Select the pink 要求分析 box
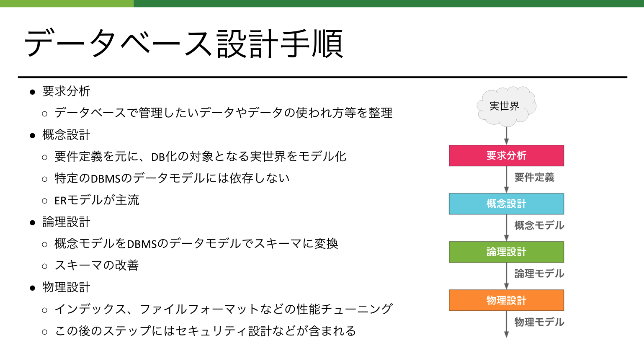This screenshot has width=644, height=361. 506,156
